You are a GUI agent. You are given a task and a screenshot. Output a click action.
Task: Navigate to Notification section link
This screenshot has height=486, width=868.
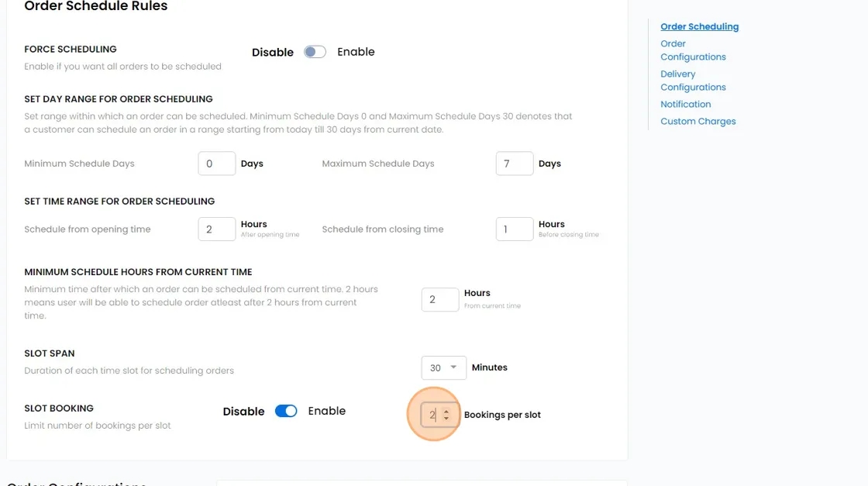pyautogui.click(x=685, y=104)
